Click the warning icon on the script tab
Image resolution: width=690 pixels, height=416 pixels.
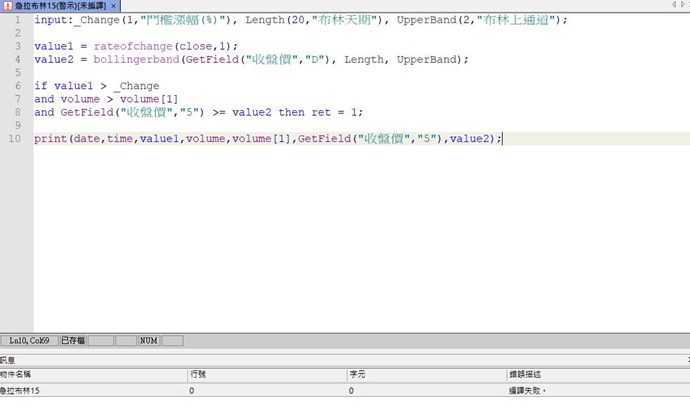tap(7, 6)
